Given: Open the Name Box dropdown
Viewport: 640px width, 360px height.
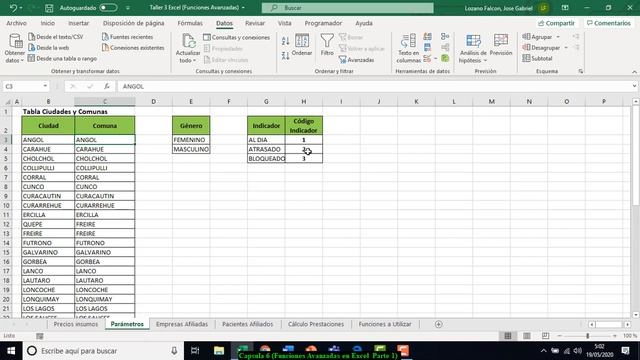Looking at the screenshot, I should pos(45,86).
